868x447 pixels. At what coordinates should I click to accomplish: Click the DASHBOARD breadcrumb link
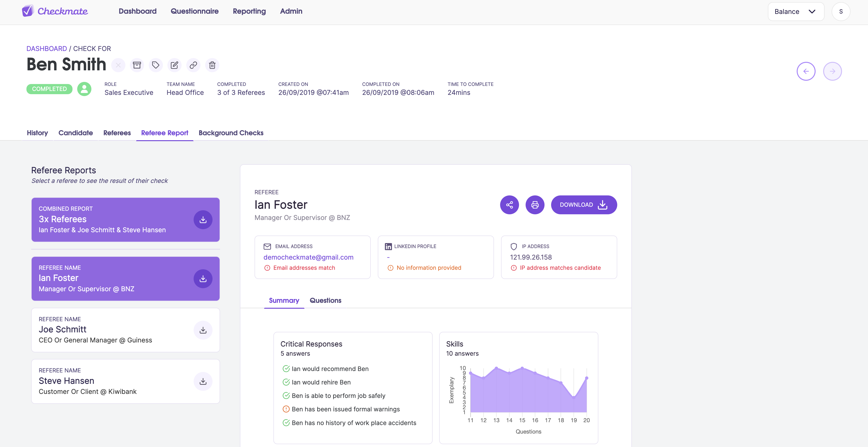[47, 49]
